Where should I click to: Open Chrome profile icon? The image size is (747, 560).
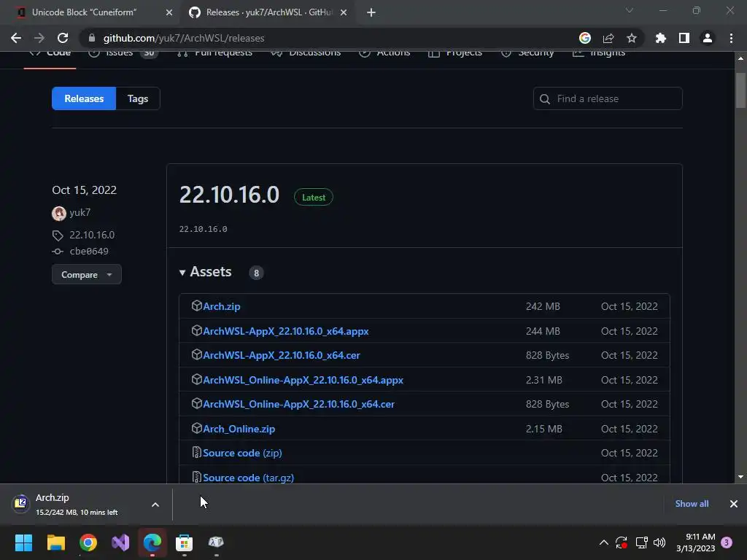click(x=707, y=38)
